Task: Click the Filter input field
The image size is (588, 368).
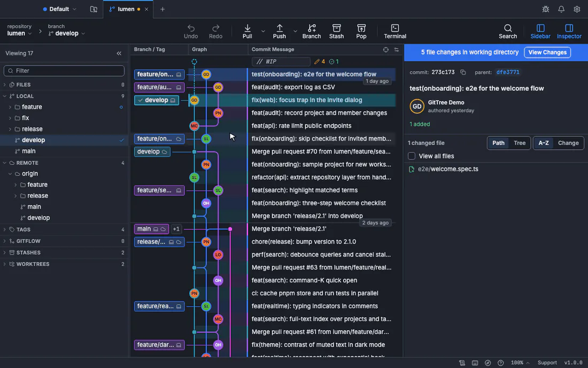Action: [x=64, y=71]
